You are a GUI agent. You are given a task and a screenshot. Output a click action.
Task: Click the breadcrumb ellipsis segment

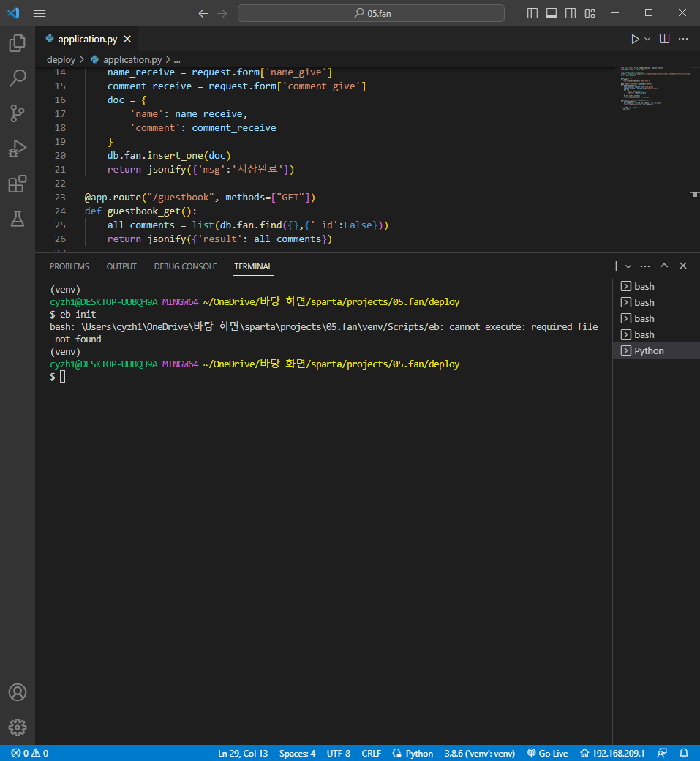[x=177, y=59]
